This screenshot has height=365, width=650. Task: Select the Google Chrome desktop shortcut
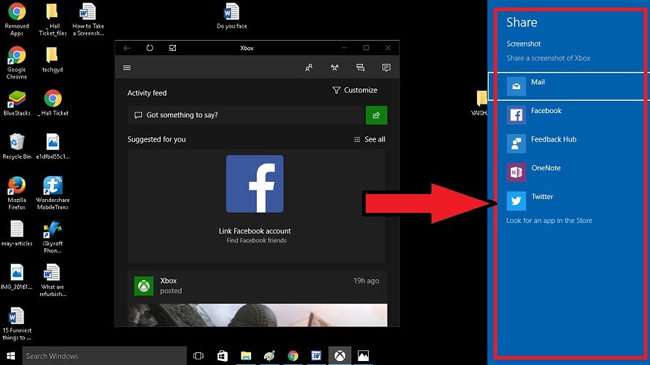(17, 63)
